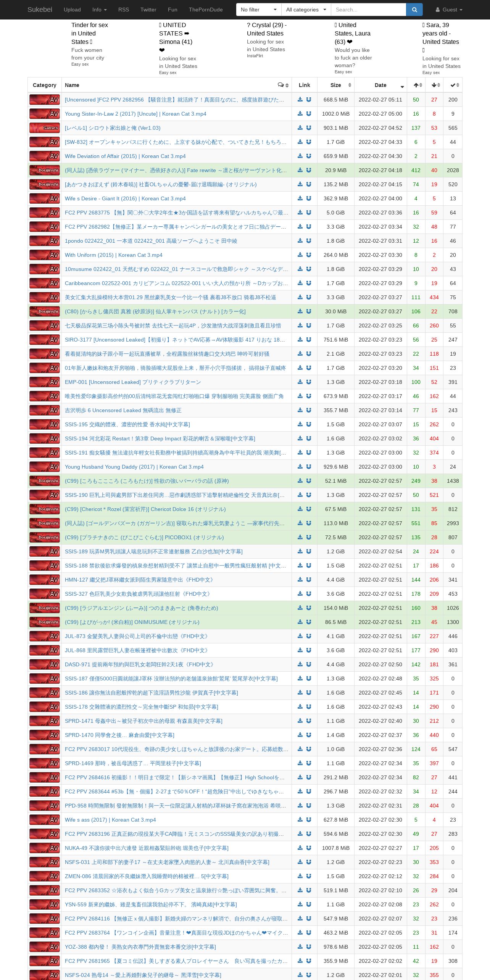Download torrent for EMP-001 Uncensored Leaked row

pos(300,382)
